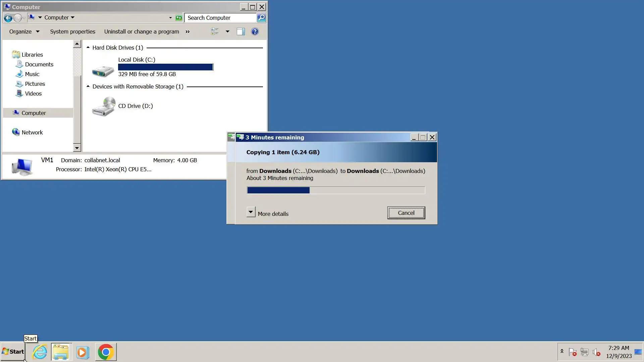Open Local Disk (C:) drive icon
This screenshot has height=362, width=644.
click(103, 70)
